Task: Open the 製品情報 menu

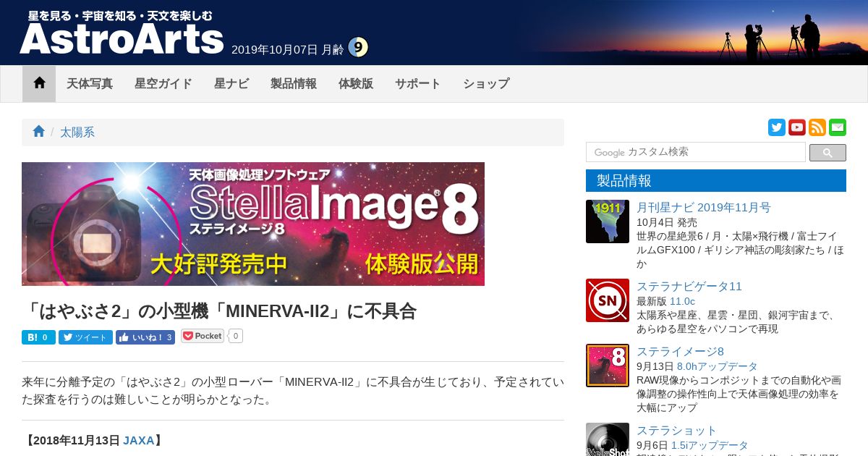Action: pyautogui.click(x=294, y=83)
